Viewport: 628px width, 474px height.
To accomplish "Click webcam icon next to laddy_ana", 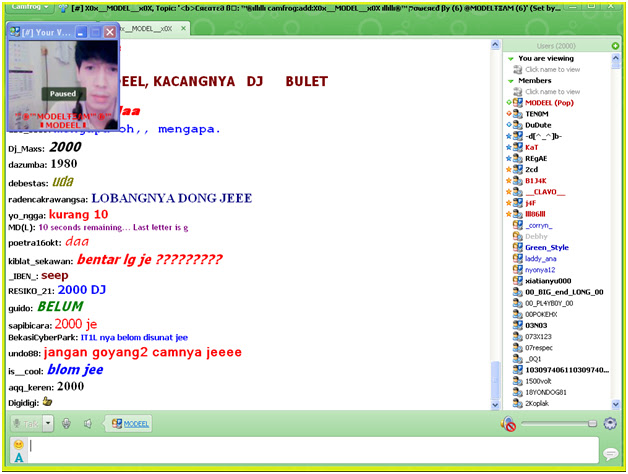I will click(518, 259).
